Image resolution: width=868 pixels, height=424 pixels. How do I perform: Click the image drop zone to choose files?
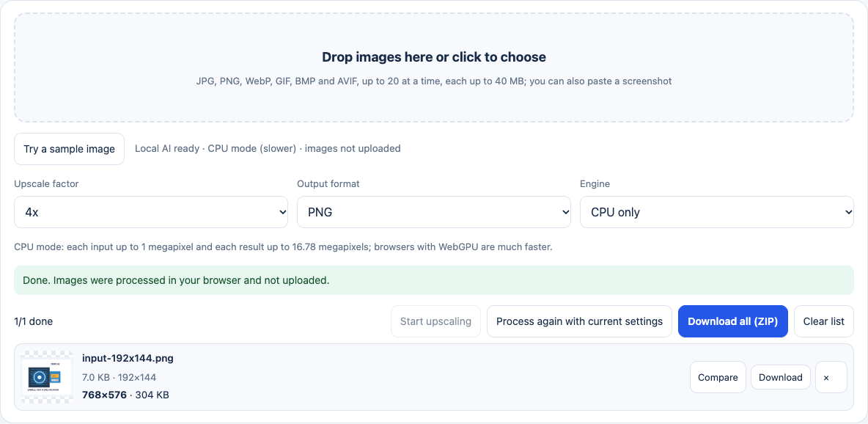tap(434, 67)
